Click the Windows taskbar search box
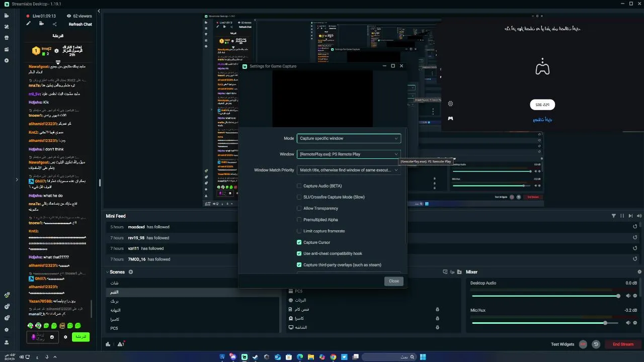 tap(389, 357)
